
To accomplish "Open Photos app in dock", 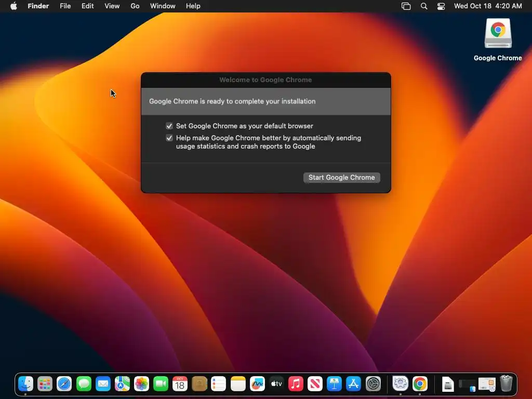I will click(141, 384).
